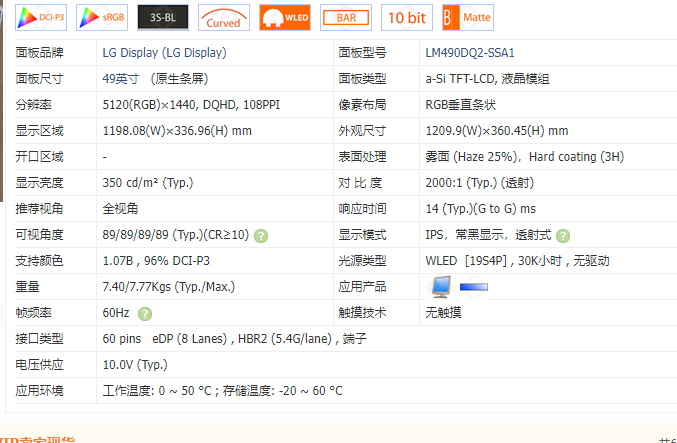This screenshot has width=677, height=443.
Task: Open help icon beside 60Hz frame rate
Action: click(145, 314)
